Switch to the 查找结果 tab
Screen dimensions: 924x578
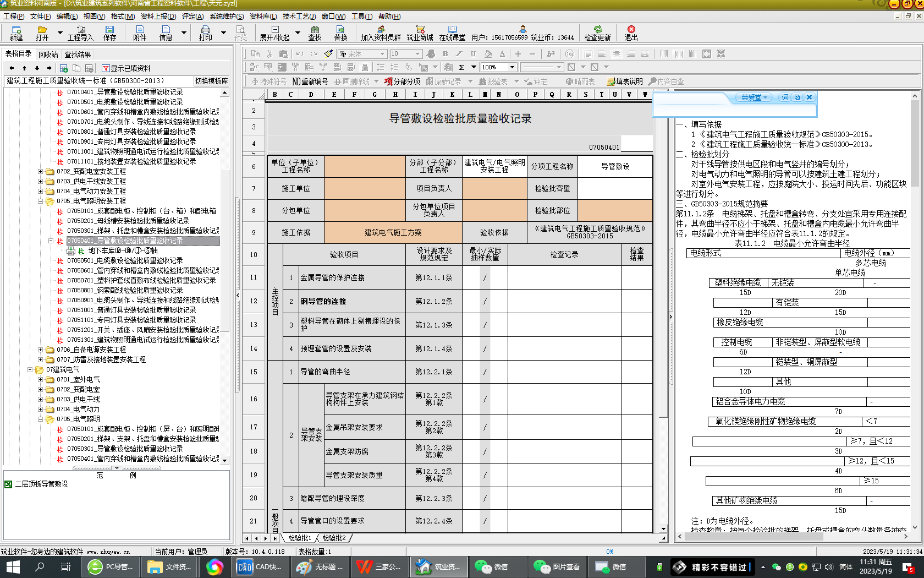(x=78, y=54)
